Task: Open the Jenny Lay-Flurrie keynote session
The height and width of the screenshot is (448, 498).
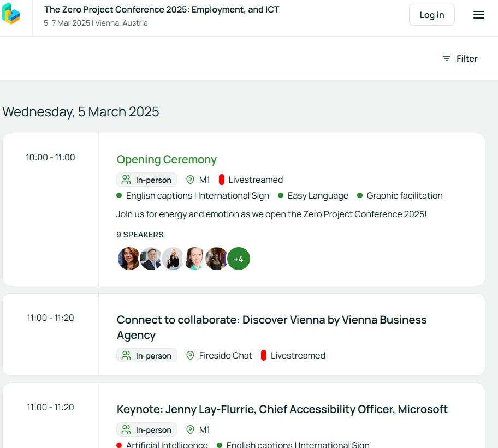Action: [x=282, y=409]
